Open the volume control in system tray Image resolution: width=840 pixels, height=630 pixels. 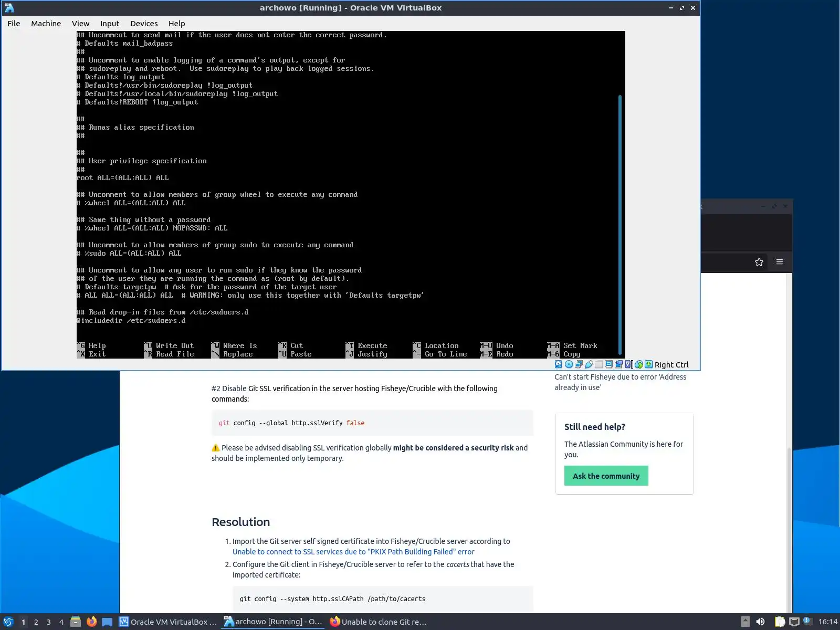pos(760,622)
